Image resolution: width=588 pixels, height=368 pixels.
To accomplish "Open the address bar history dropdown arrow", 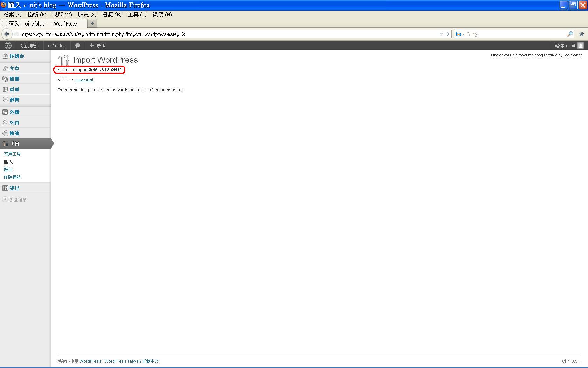I will click(441, 34).
